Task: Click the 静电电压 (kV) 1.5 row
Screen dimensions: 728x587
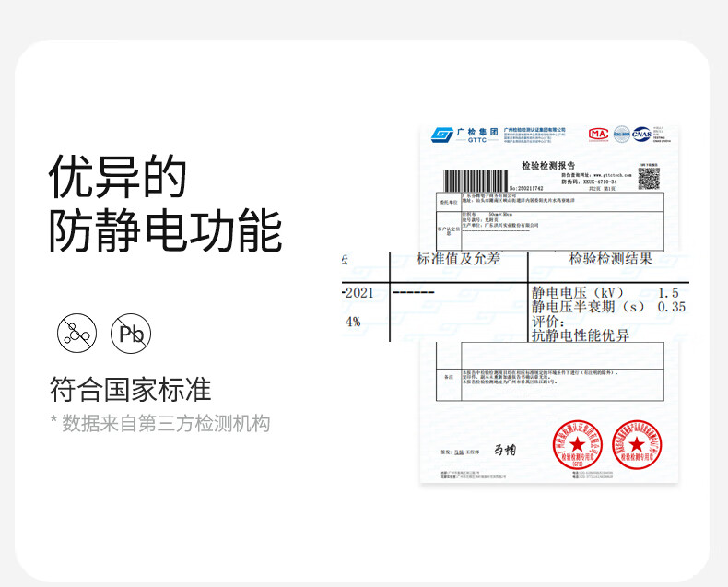Action: (x=605, y=293)
